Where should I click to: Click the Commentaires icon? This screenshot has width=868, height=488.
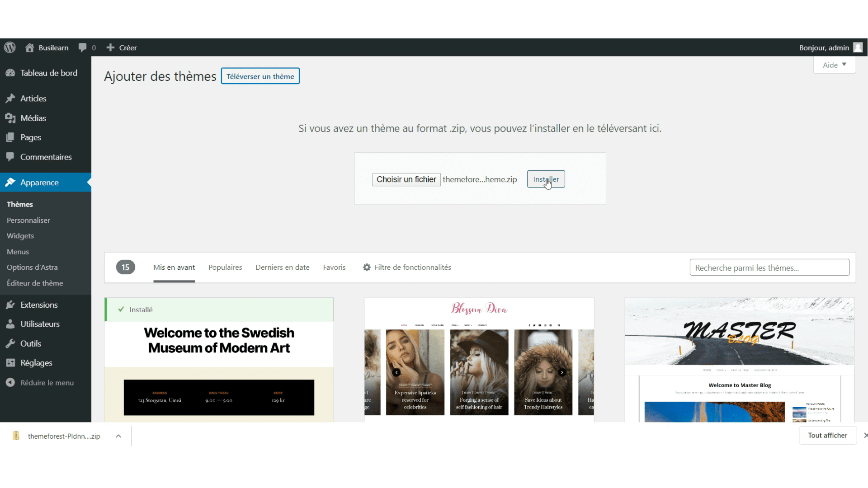tap(11, 156)
